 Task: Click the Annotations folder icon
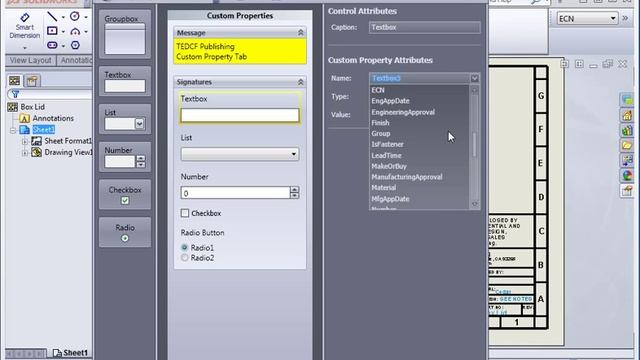(x=24, y=118)
